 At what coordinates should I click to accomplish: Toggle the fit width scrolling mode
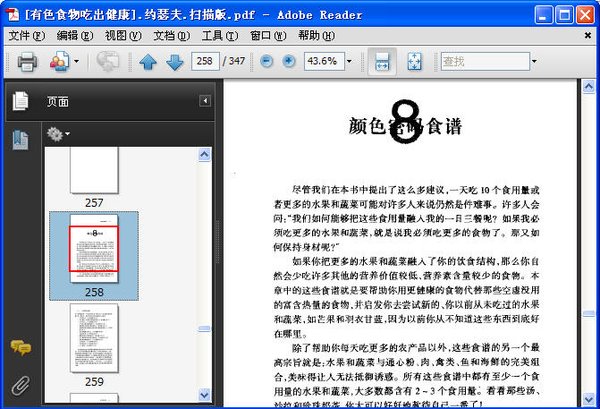click(x=382, y=61)
